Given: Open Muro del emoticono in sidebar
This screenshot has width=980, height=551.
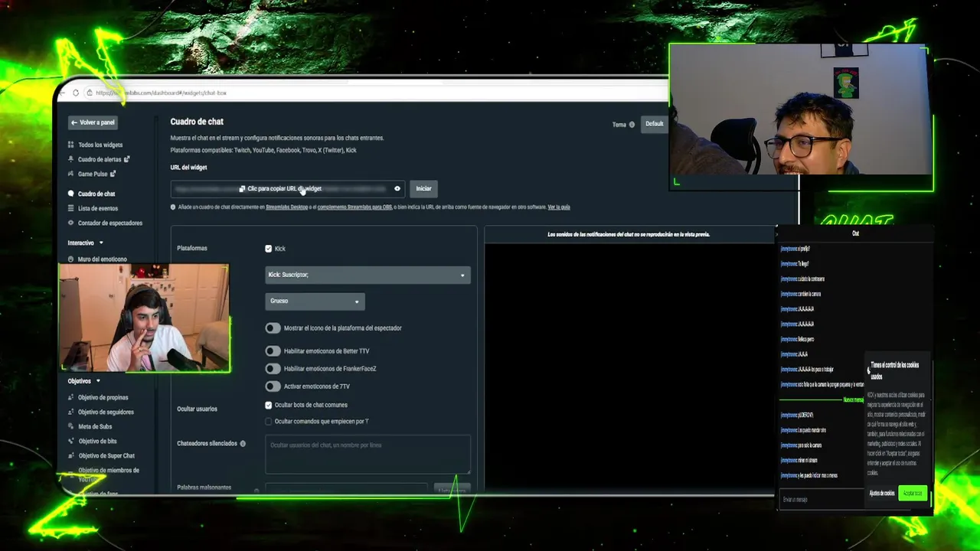Looking at the screenshot, I should pyautogui.click(x=103, y=259).
